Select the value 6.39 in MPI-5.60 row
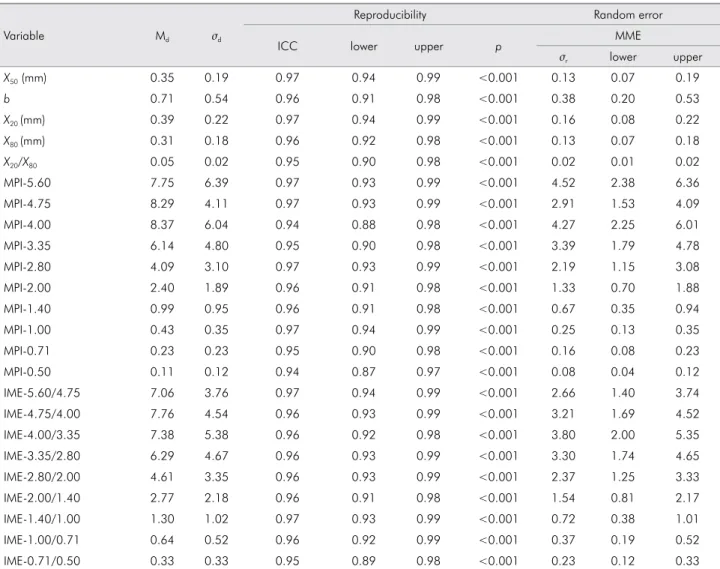 (x=216, y=183)
